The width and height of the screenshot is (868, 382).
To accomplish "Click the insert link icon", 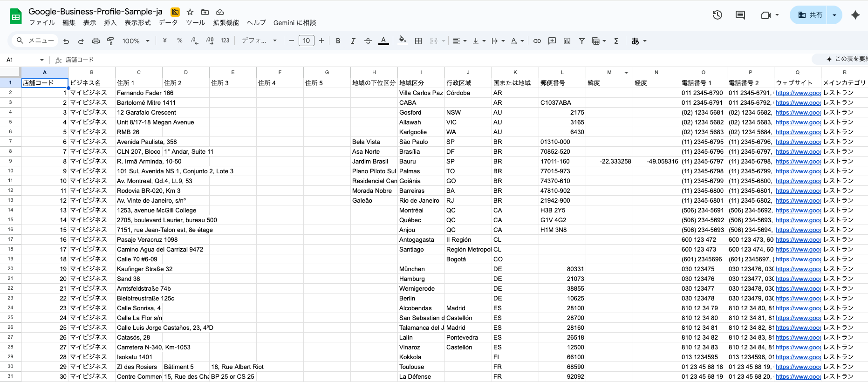I will (537, 41).
